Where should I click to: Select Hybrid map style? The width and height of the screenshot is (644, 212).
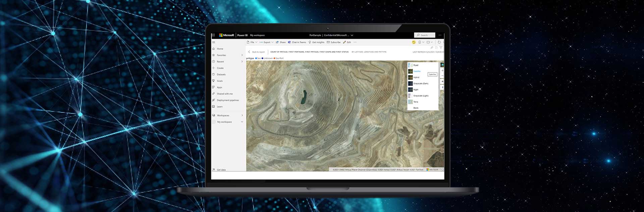coord(423,77)
